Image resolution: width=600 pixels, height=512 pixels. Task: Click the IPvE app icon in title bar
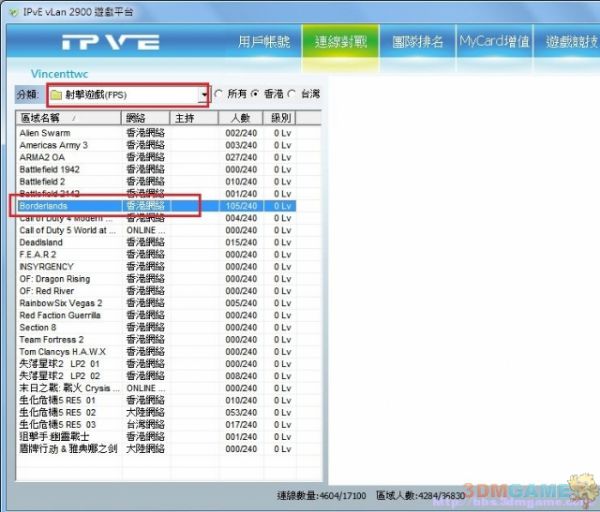[13, 10]
